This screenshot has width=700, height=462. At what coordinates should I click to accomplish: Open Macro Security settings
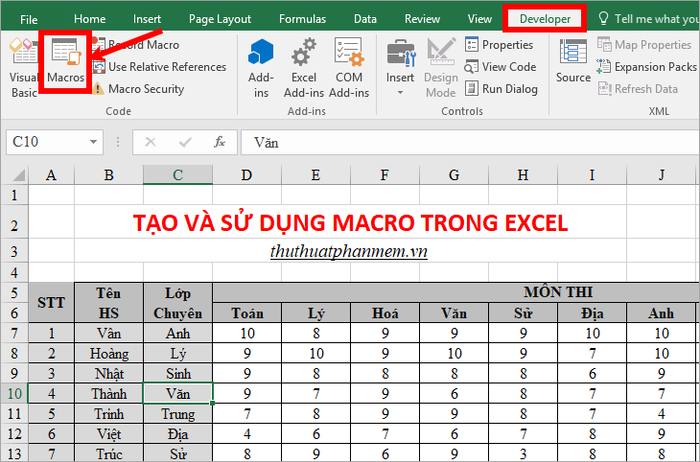pos(138,89)
